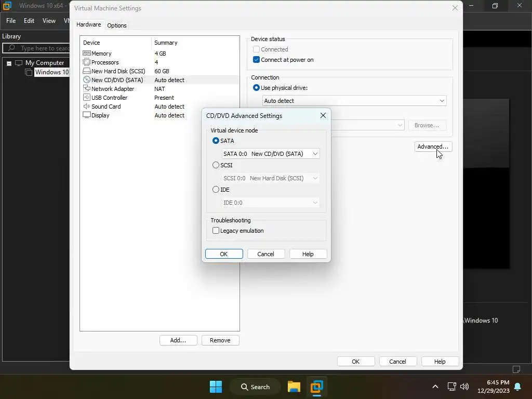The width and height of the screenshot is (532, 399).
Task: Select the SCSI radio button
Action: [x=216, y=165]
